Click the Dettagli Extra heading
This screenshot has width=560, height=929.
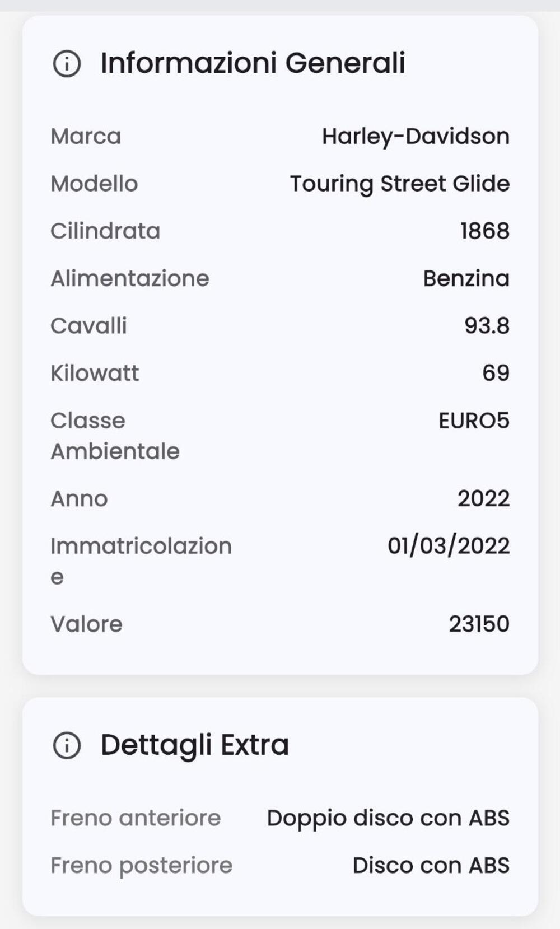point(194,745)
